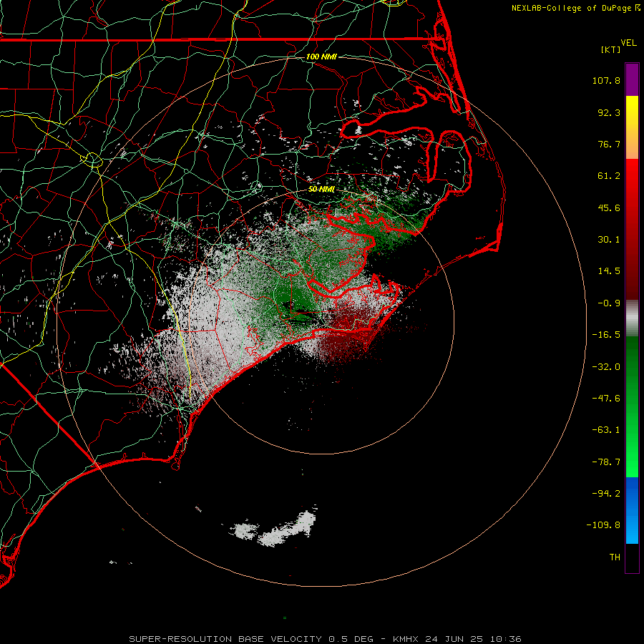Click the bottom caption showing KMHX timestamp
Viewport: 644px width, 644px height.
(x=325, y=639)
